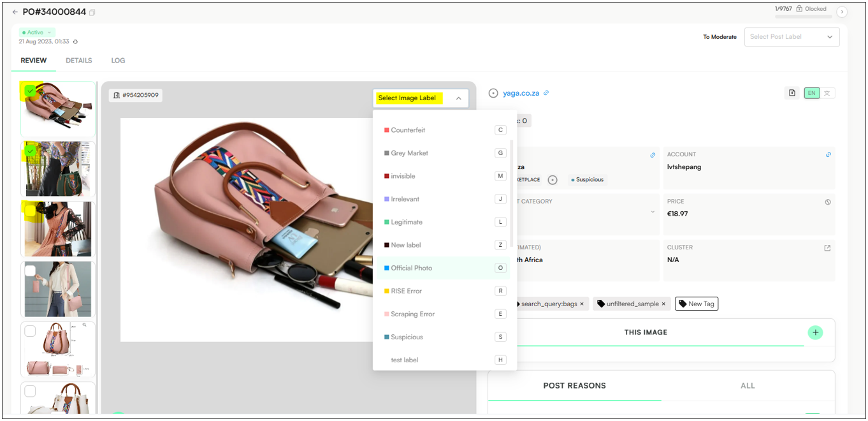Select the bag dimensions thumbnail
The height and width of the screenshot is (421, 868).
tap(58, 350)
